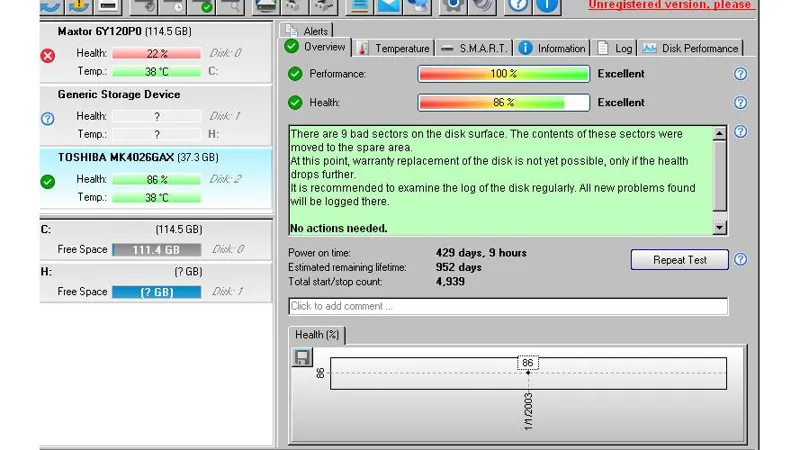
Task: Click the Repeat Test button
Action: 680,260
